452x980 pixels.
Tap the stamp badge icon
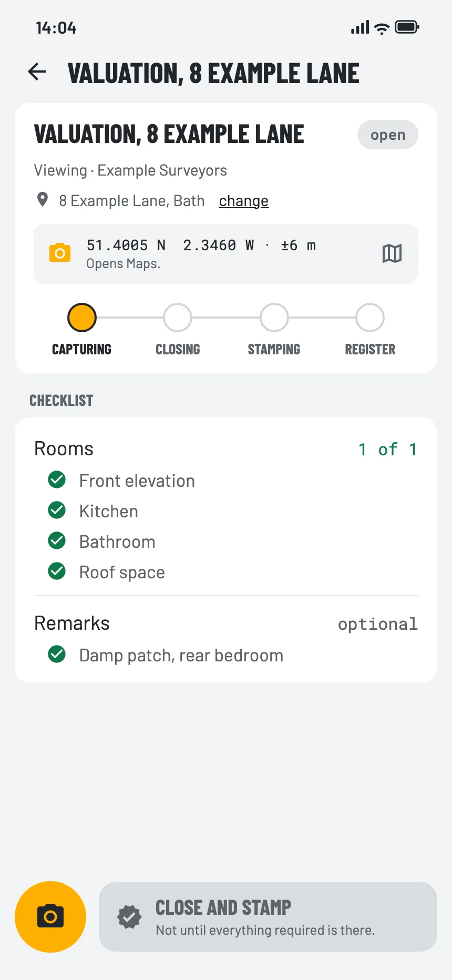click(x=129, y=917)
